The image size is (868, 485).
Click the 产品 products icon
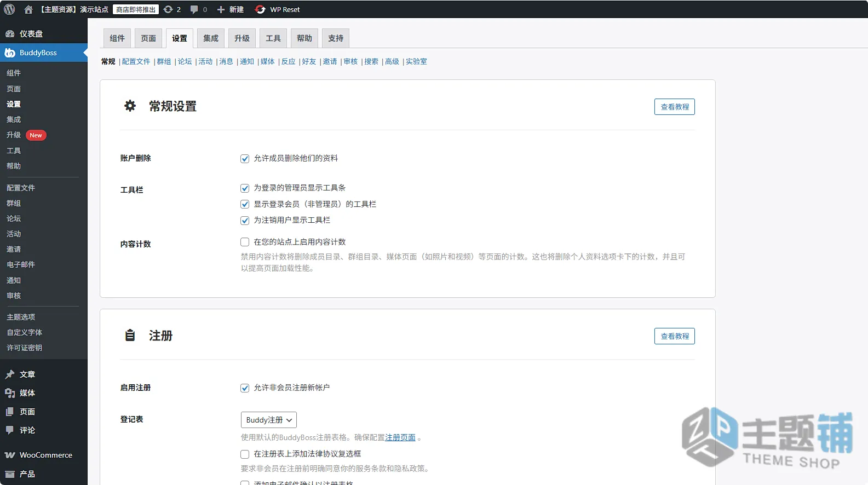[x=10, y=474]
